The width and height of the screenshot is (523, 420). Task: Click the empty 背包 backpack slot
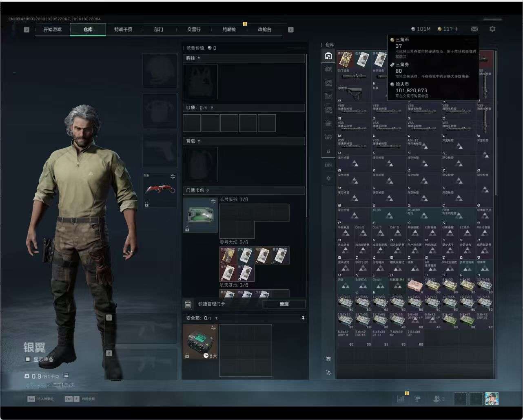[x=200, y=164]
